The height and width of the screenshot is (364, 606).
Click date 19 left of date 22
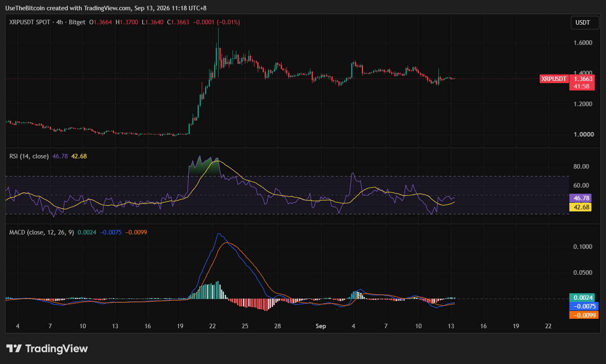[x=180, y=326]
